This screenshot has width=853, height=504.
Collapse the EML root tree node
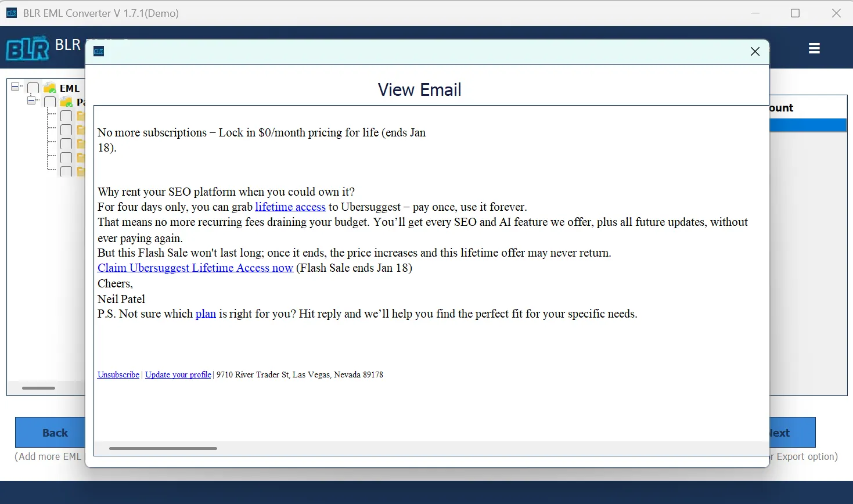tap(14, 85)
